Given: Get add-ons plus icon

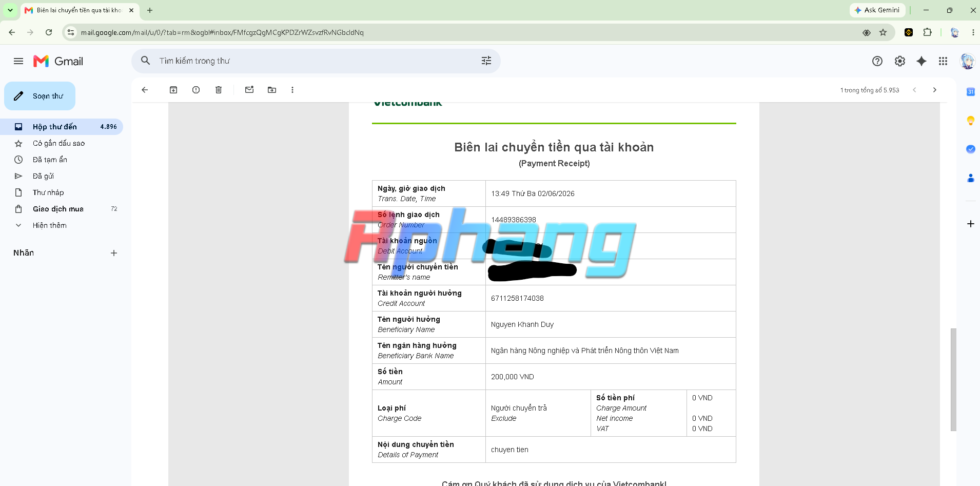Looking at the screenshot, I should click(971, 224).
